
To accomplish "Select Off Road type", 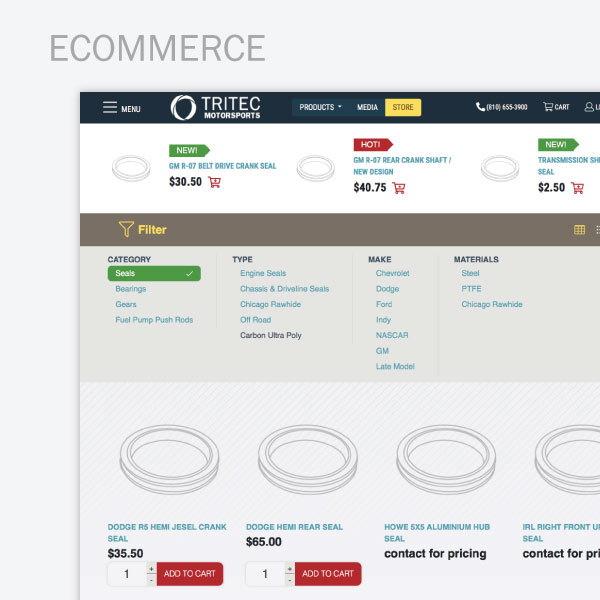I will point(255,320).
